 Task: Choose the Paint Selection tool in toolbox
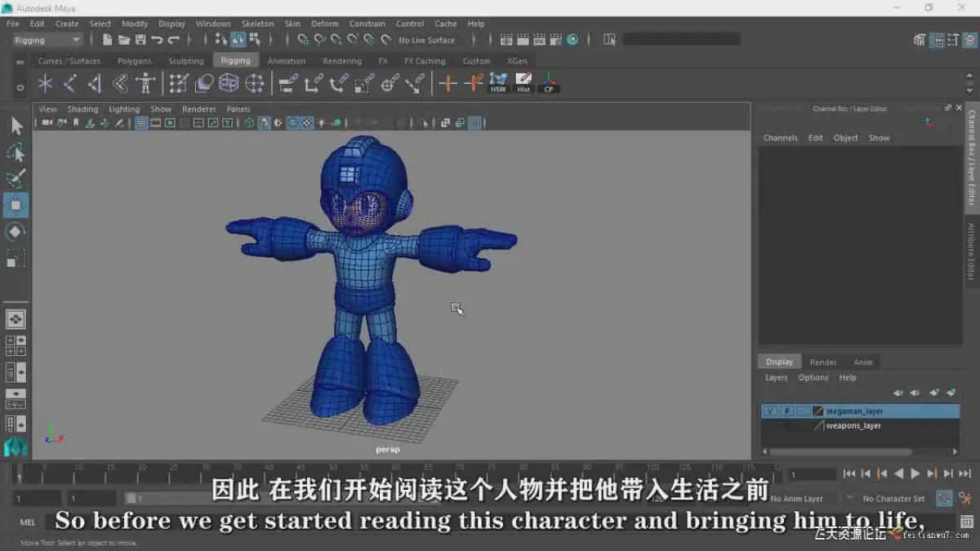pyautogui.click(x=16, y=179)
